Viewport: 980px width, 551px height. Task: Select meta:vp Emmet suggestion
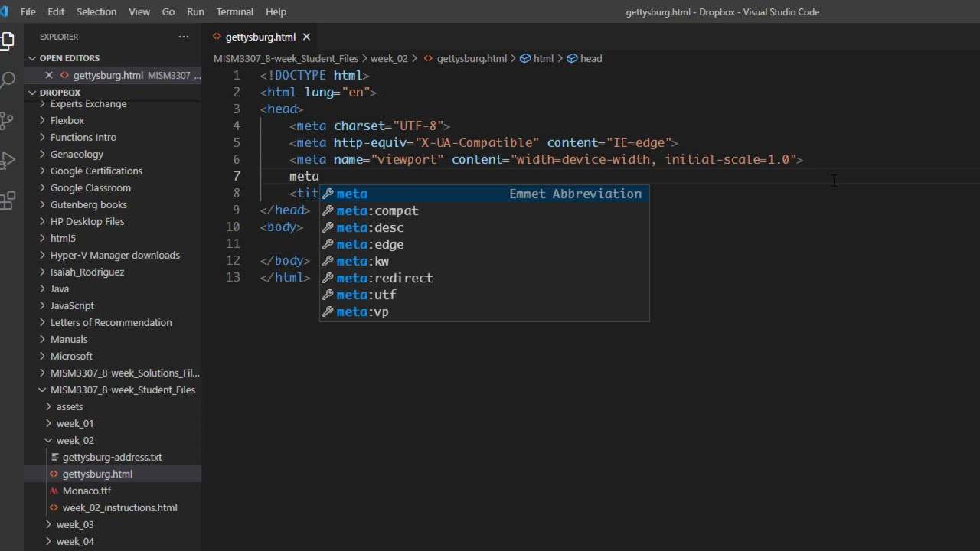tap(362, 311)
